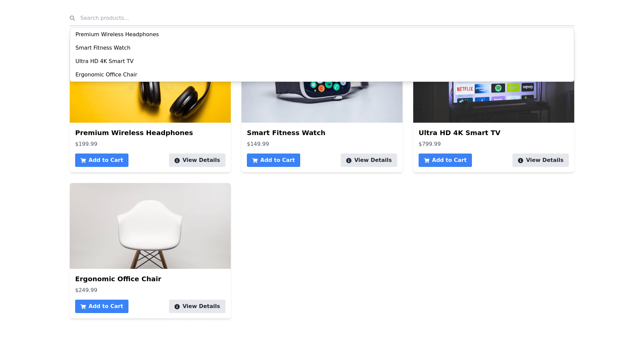Click the Ergonomic Office Chair product image

pyautogui.click(x=150, y=226)
